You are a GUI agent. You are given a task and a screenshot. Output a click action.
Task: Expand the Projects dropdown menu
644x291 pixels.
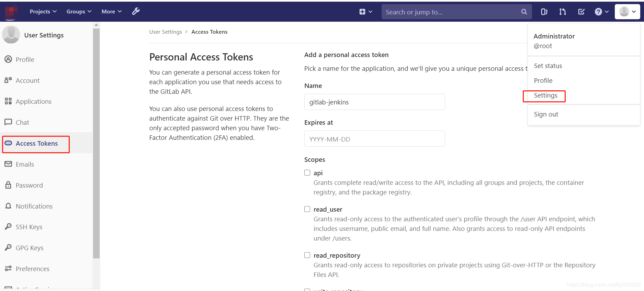coord(43,11)
